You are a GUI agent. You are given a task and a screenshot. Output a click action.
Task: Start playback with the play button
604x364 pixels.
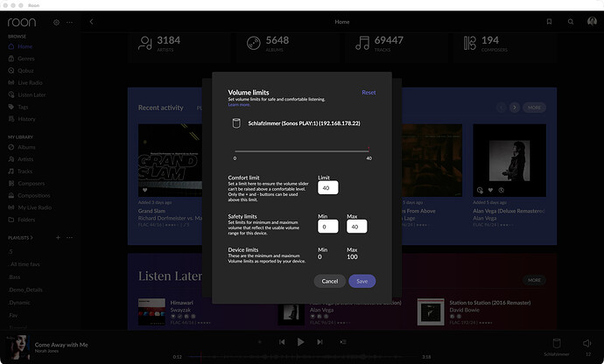click(300, 341)
